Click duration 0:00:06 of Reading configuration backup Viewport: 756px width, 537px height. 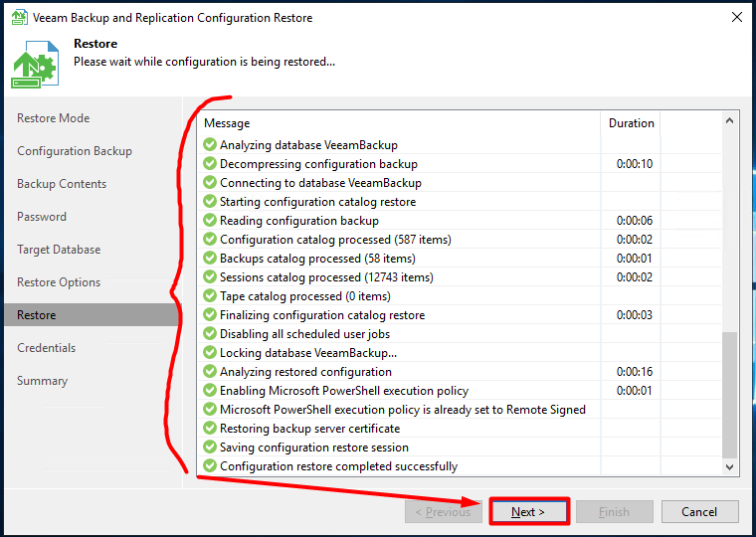click(x=635, y=221)
